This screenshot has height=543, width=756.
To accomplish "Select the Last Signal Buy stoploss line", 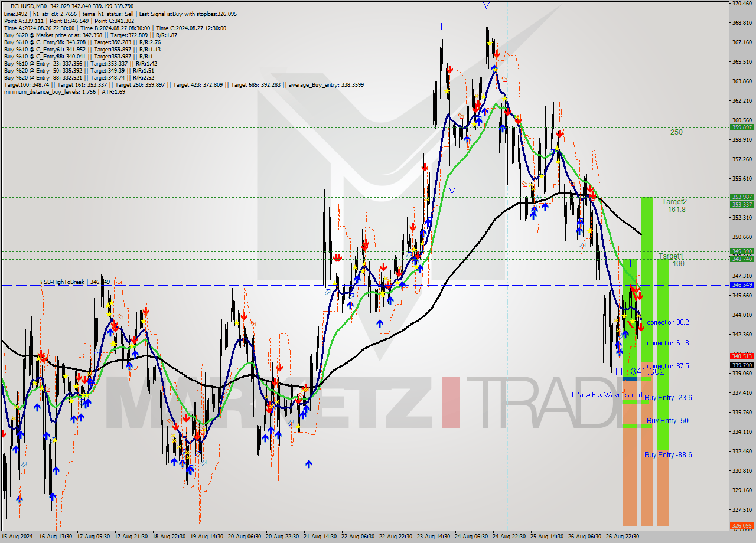I will [120, 14].
